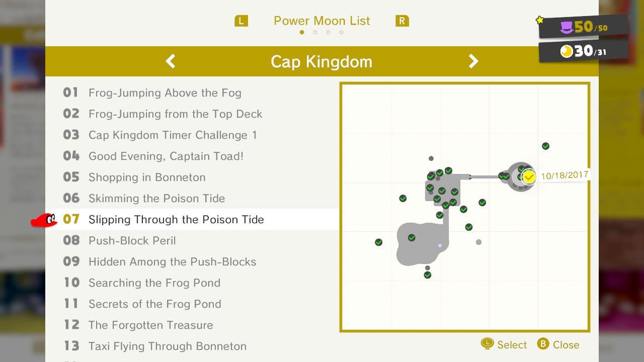Click the Close button label
Image resolution: width=644 pixels, height=362 pixels.
(x=566, y=345)
